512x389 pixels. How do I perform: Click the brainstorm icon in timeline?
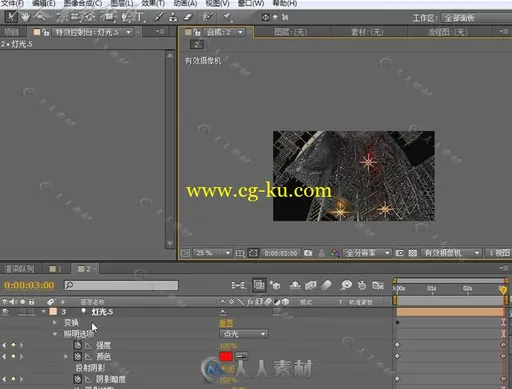[346, 285]
